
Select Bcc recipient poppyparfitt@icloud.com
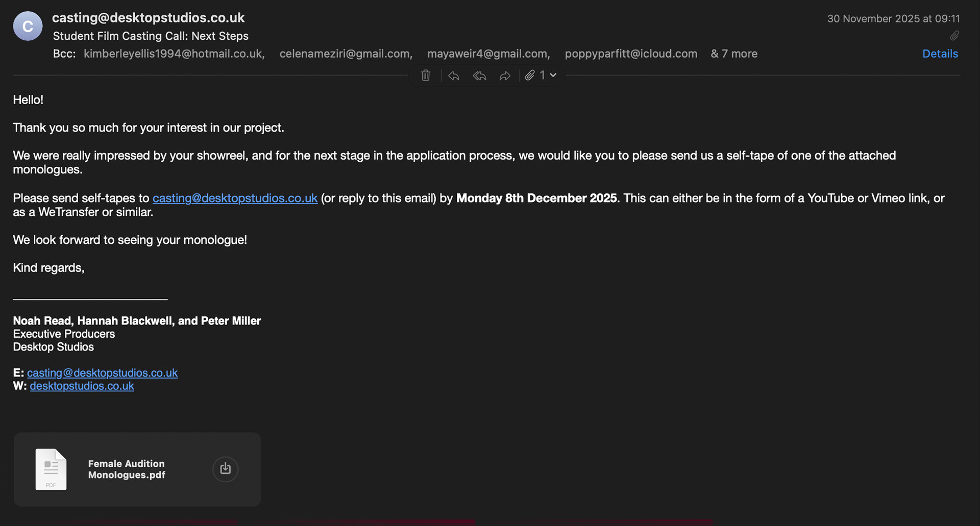[x=631, y=54]
